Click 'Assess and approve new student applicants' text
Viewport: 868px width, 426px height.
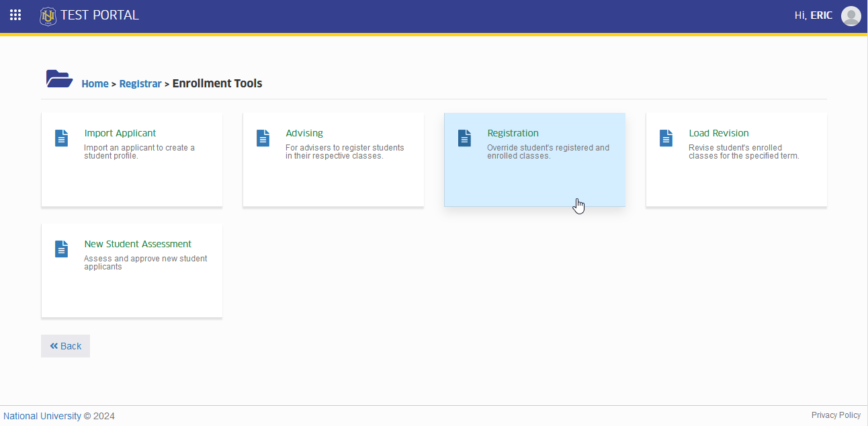pos(145,263)
